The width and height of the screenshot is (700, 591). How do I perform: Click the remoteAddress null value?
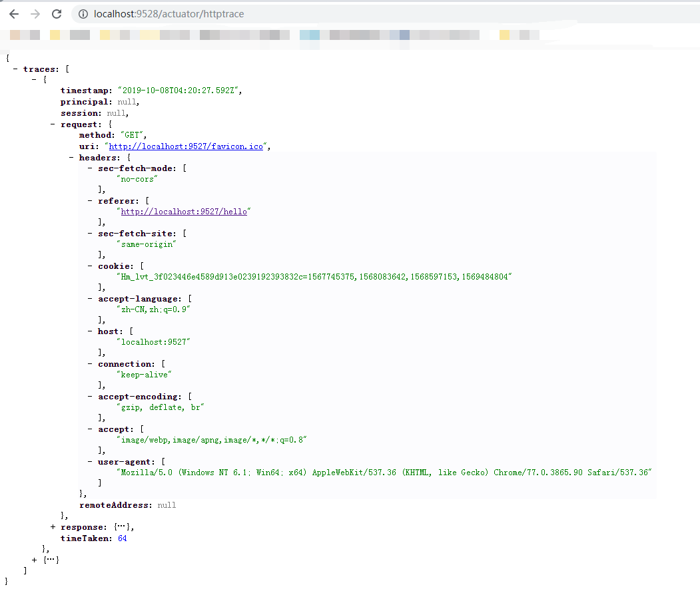pos(167,505)
